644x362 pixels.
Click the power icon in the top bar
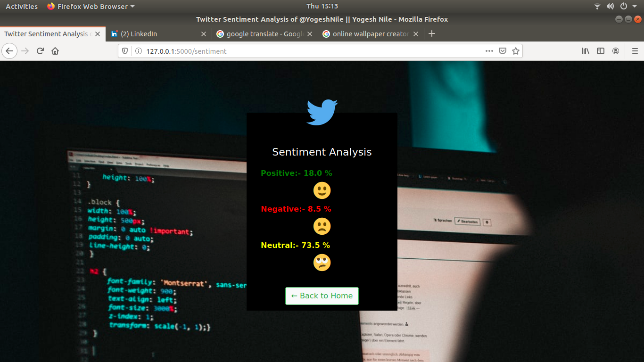pos(623,6)
